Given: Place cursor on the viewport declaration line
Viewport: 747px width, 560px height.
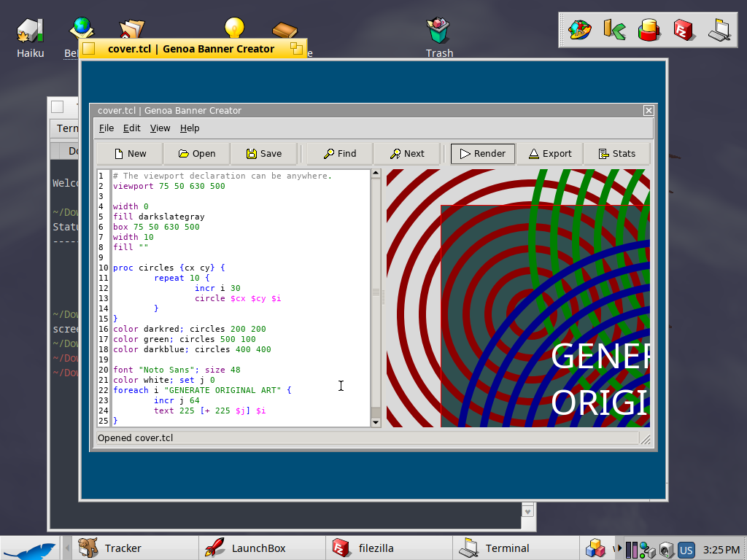Looking at the screenshot, I should coord(169,187).
